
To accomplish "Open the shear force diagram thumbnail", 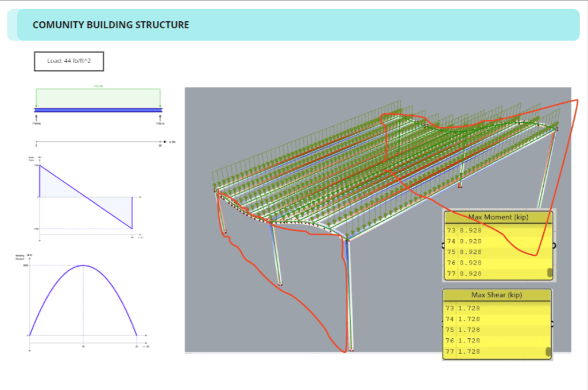I will point(86,196).
